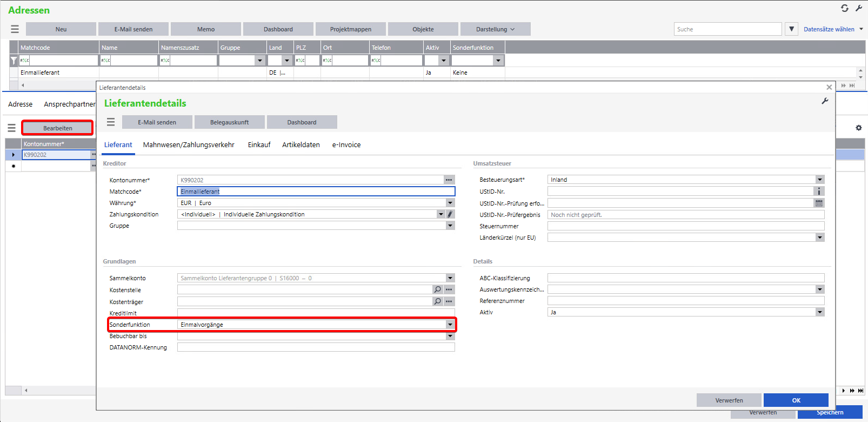Expand the Sonderfunktion dropdown
This screenshot has height=422, width=868.
[x=450, y=325]
